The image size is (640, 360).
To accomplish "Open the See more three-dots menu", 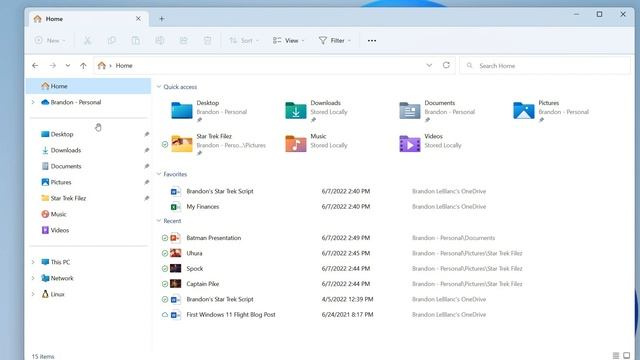I will [372, 40].
